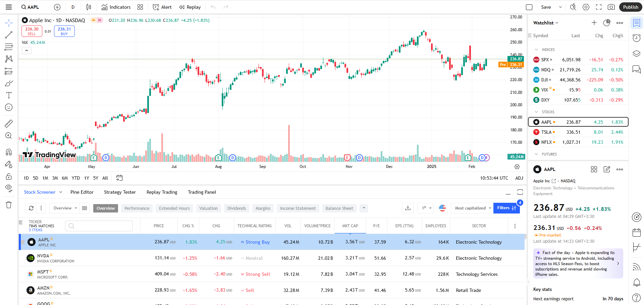This screenshot has width=644, height=305.
Task: Open Indicators dialog
Action: 116,7
